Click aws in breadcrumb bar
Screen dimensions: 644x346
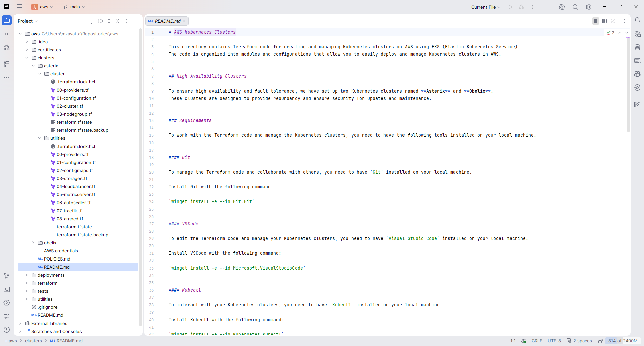click(11, 341)
